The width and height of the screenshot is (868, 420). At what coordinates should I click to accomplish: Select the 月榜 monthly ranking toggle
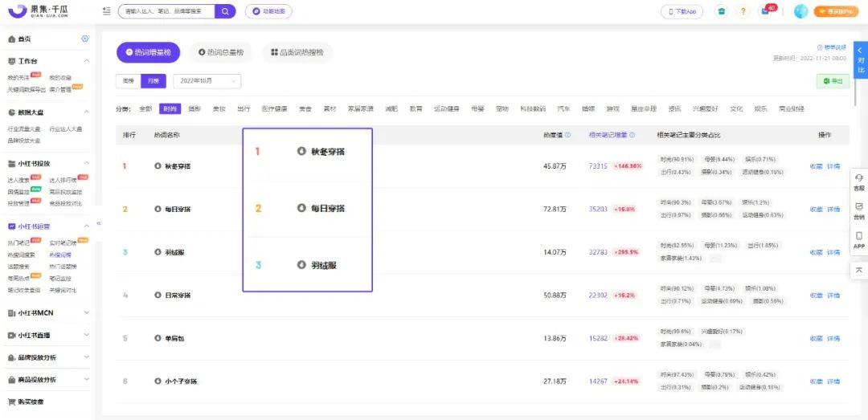tap(154, 81)
